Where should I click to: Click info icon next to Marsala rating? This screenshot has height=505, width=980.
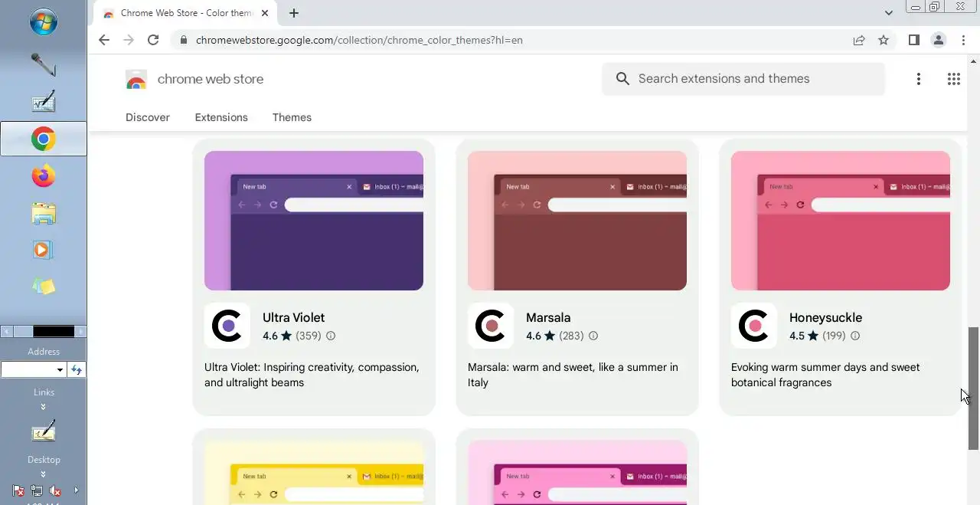(593, 336)
